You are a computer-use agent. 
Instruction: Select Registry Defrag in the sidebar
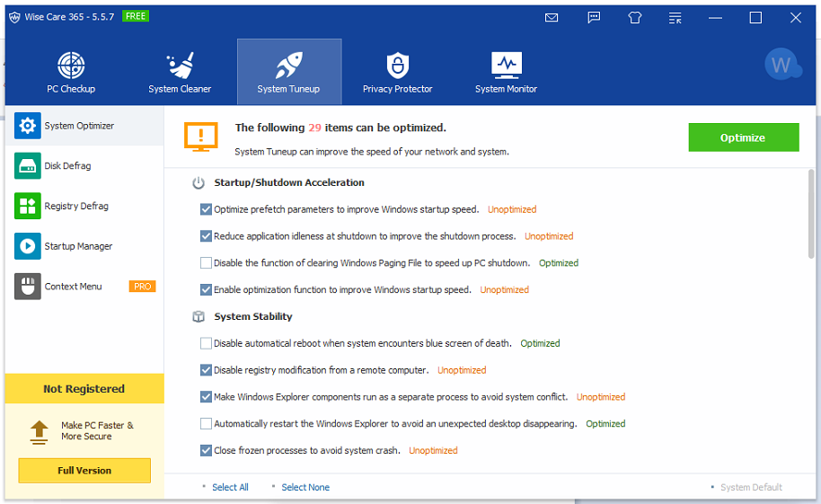84,206
